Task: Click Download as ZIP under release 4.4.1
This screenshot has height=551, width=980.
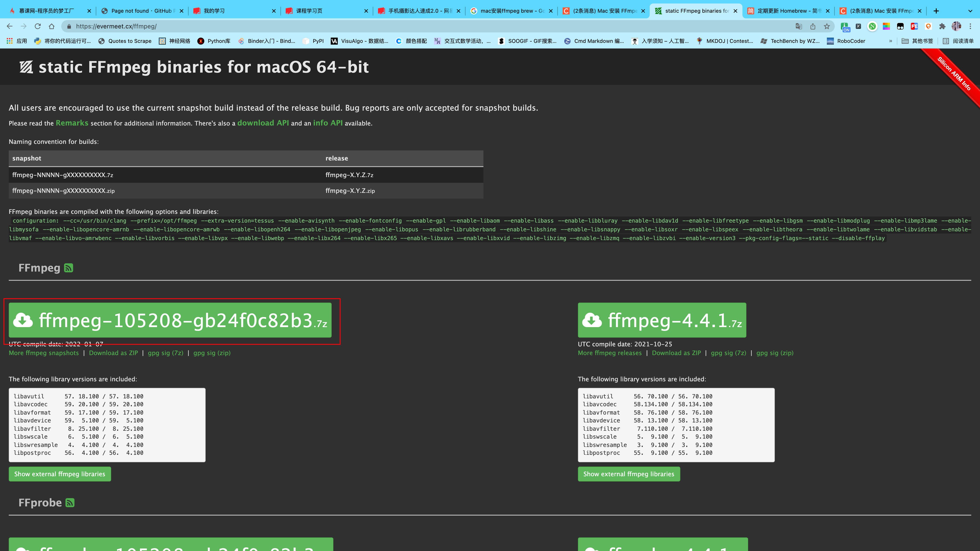Action: (x=676, y=353)
